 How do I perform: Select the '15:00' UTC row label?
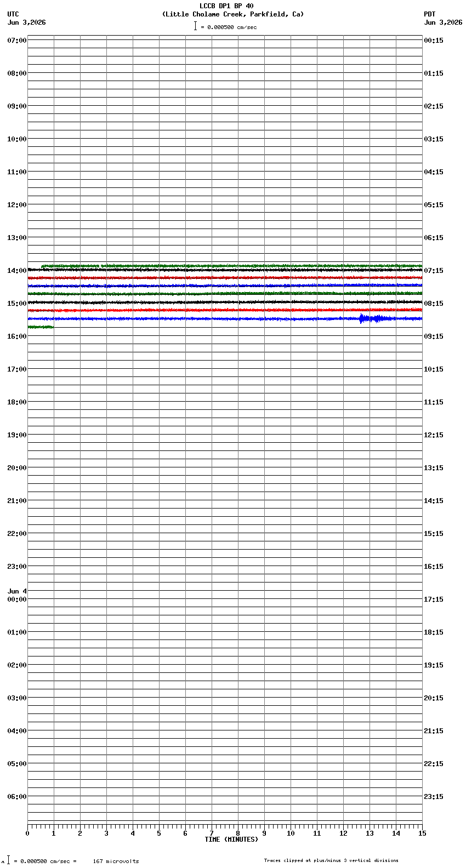(x=17, y=304)
